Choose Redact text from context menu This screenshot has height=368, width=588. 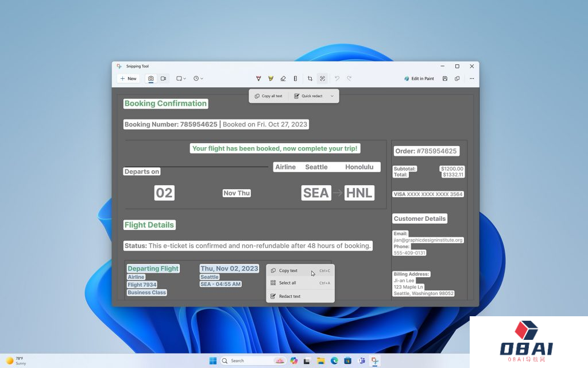point(289,296)
